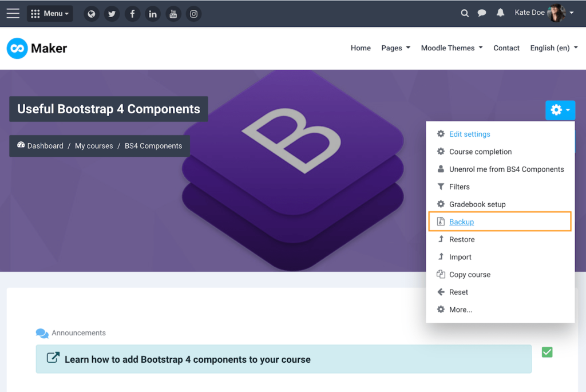586x392 pixels.
Task: Click the backup file icon
Action: 441,221
